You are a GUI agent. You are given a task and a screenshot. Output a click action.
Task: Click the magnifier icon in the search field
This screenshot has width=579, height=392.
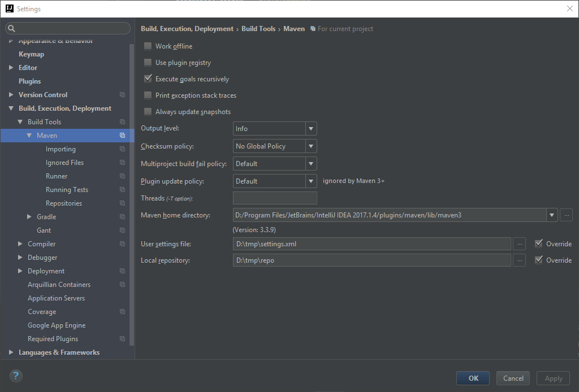pyautogui.click(x=11, y=28)
